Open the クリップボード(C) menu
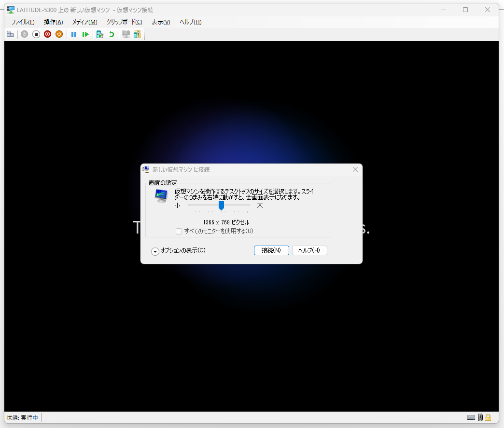504x428 pixels. point(125,22)
